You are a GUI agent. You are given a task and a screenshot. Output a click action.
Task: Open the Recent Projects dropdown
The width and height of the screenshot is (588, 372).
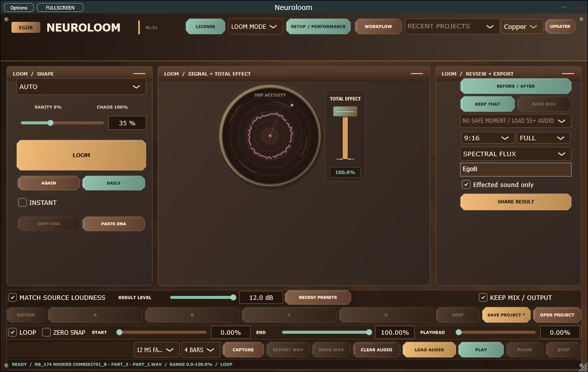[x=452, y=27]
